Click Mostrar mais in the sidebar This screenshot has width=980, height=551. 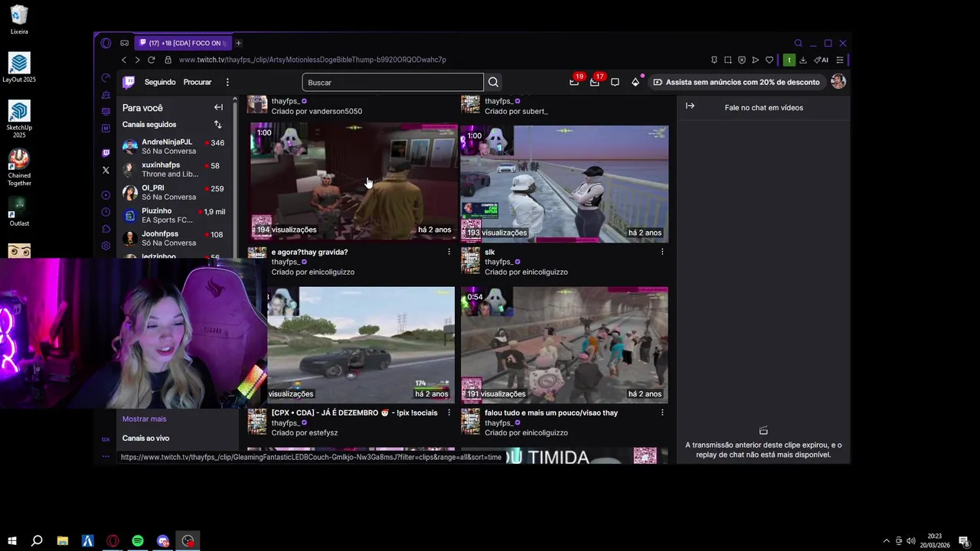tap(144, 419)
